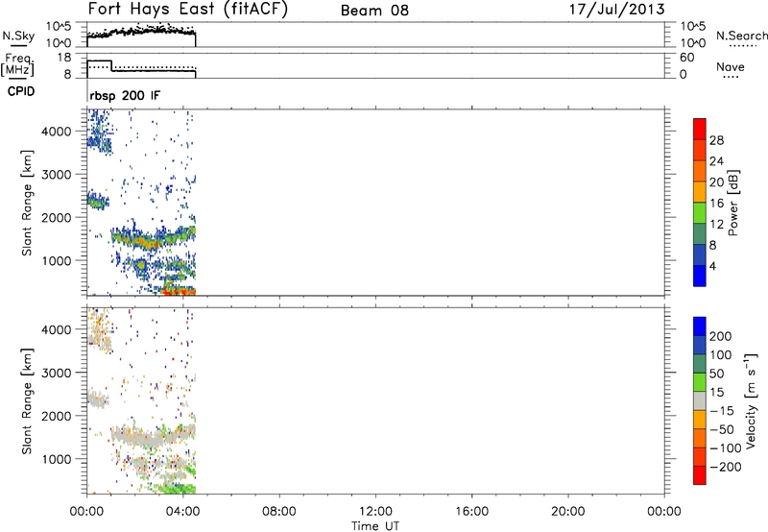Click the 'N.Sky' legend label
Screen dimensions: 768x532
point(18,36)
